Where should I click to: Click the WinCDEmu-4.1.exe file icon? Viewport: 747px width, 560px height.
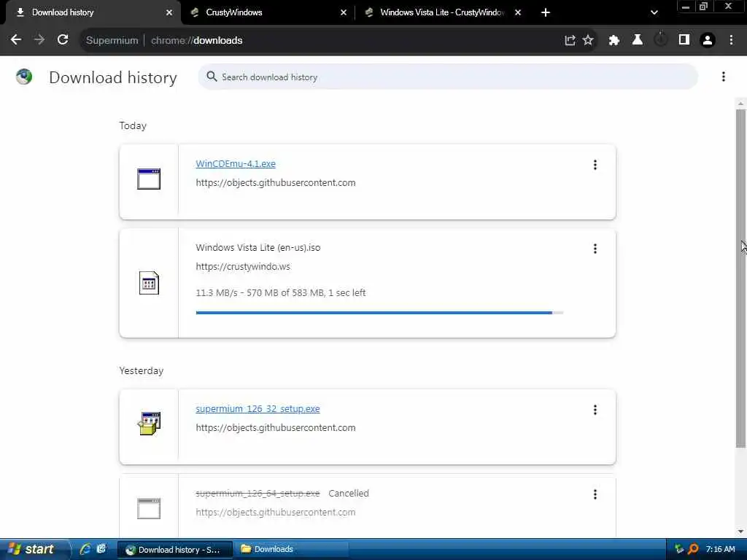point(149,179)
